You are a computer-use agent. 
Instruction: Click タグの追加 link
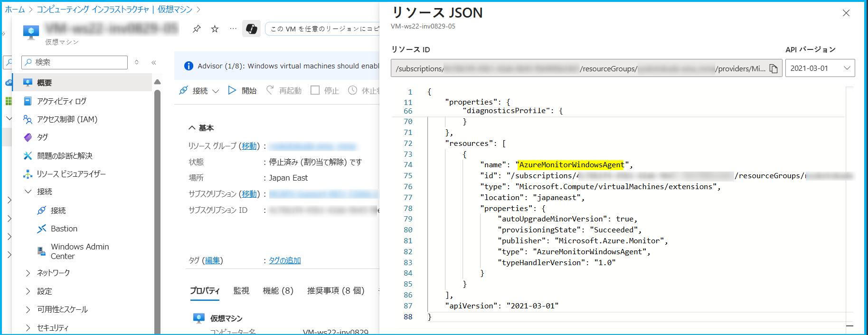[x=285, y=260]
